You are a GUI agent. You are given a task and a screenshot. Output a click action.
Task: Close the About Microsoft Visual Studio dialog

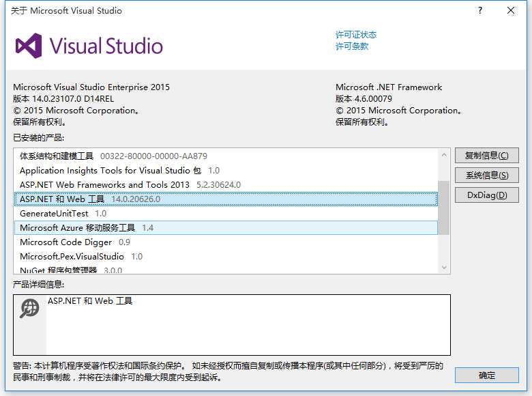511,10
